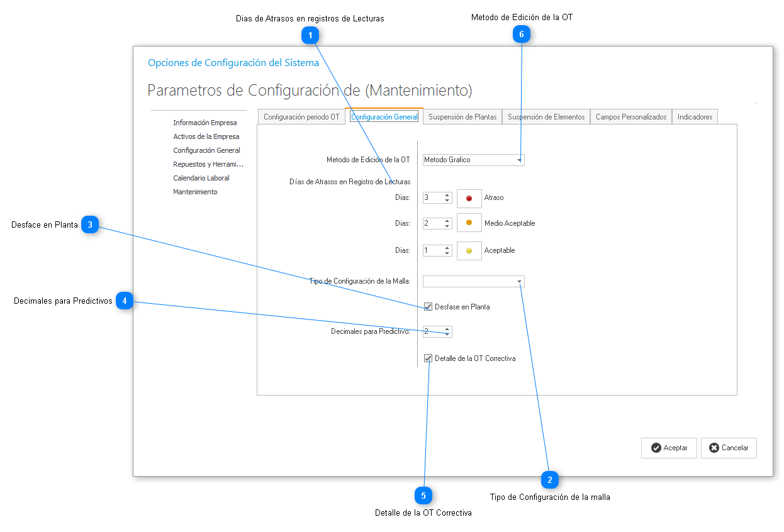Uncheck Detalle de la OT Correctiva
Image resolution: width=784 pixels, height=532 pixels.
tap(428, 358)
